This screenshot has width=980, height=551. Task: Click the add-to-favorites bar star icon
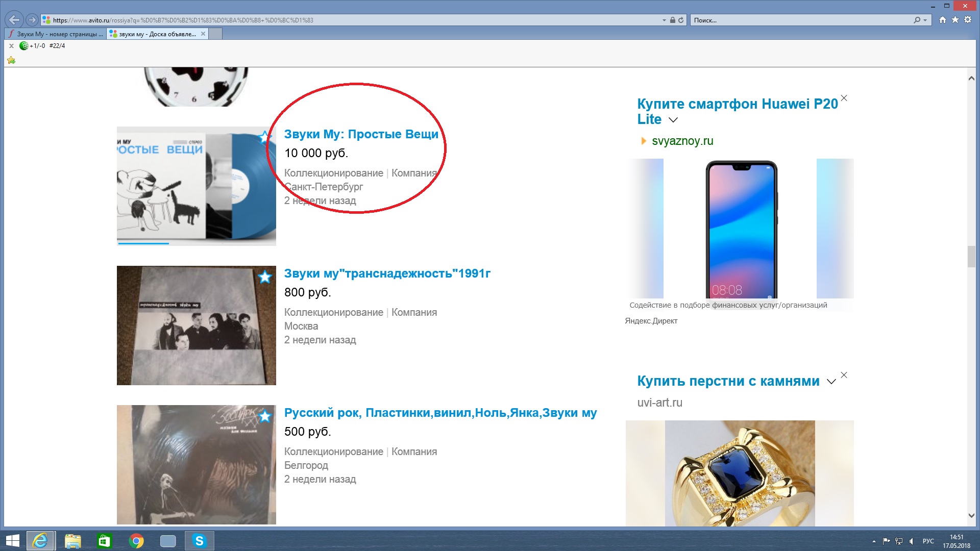[11, 60]
